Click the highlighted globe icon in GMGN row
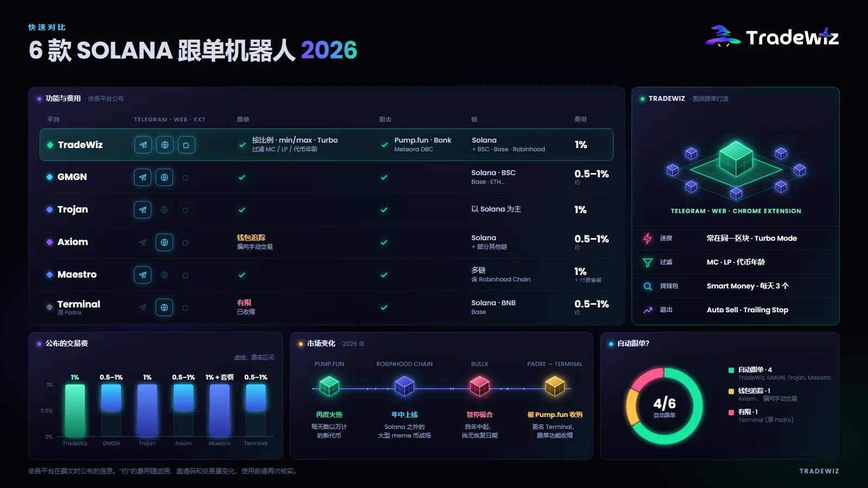 (164, 177)
